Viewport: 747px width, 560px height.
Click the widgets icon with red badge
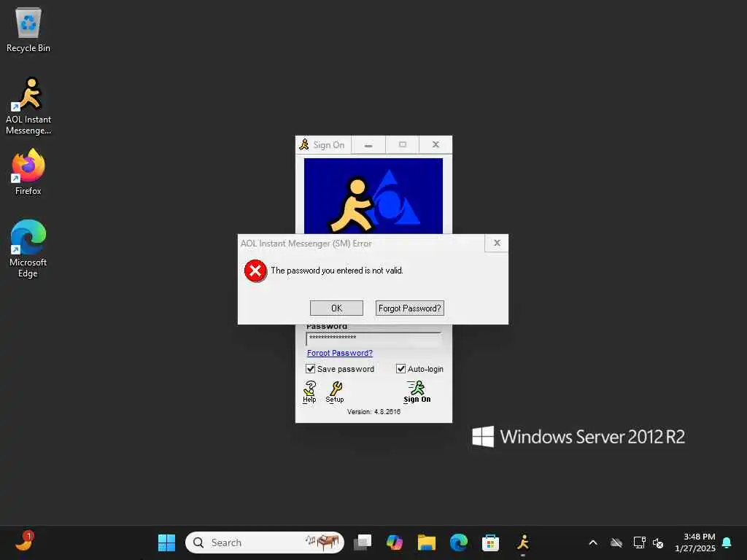(25, 541)
